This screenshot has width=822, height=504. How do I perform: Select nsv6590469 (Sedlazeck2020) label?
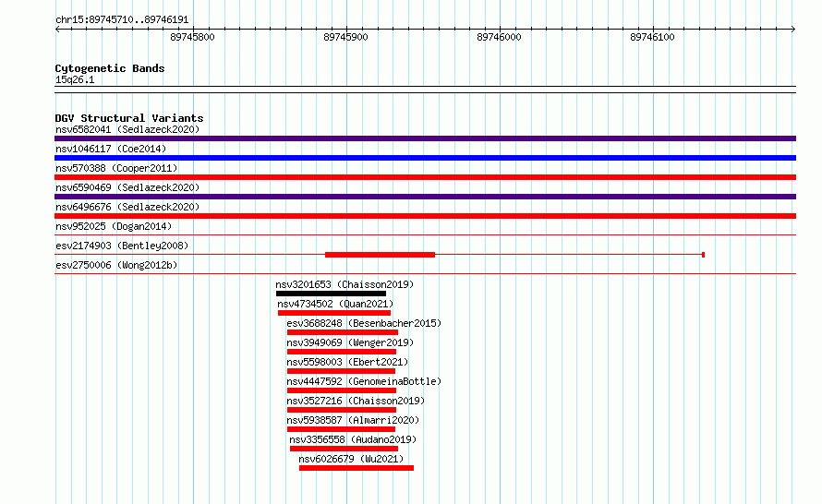[x=127, y=187]
